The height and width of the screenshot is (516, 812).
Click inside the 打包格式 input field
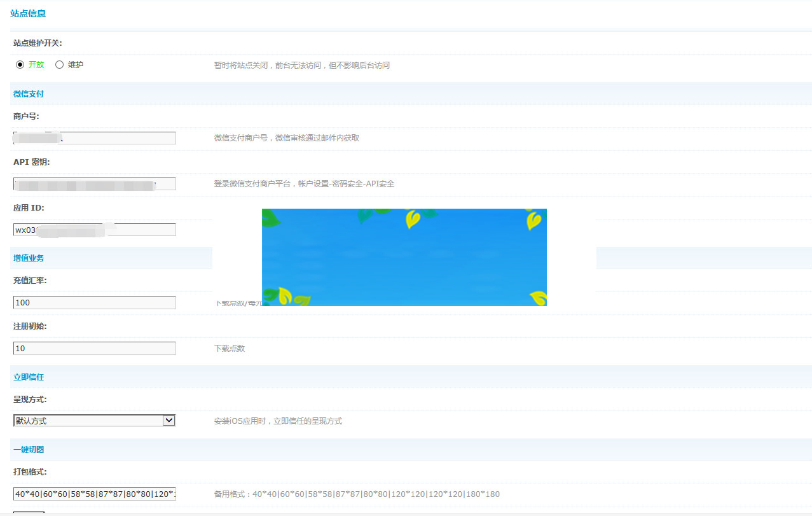[94, 494]
